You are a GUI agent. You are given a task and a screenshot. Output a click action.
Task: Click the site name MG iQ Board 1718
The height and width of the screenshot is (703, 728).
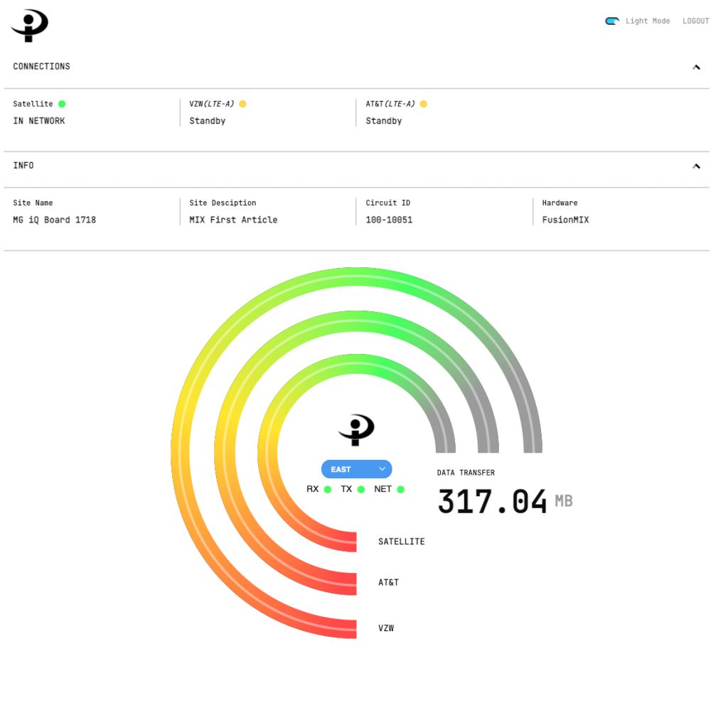54,220
